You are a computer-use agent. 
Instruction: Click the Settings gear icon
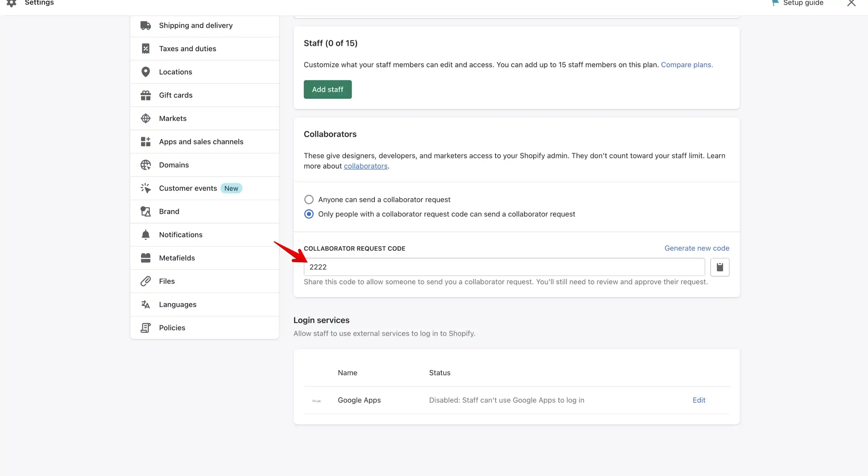click(x=11, y=3)
